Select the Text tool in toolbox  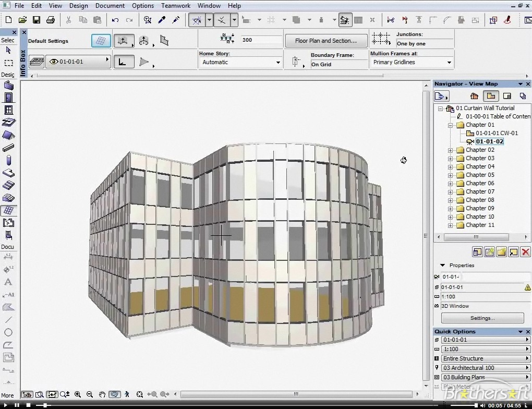click(8, 282)
